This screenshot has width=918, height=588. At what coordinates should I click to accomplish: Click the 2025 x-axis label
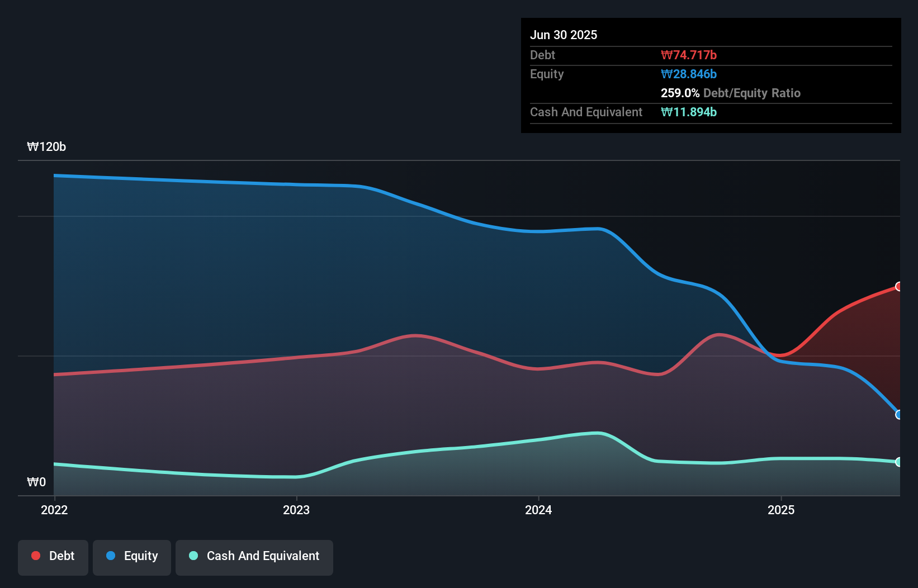point(781,510)
